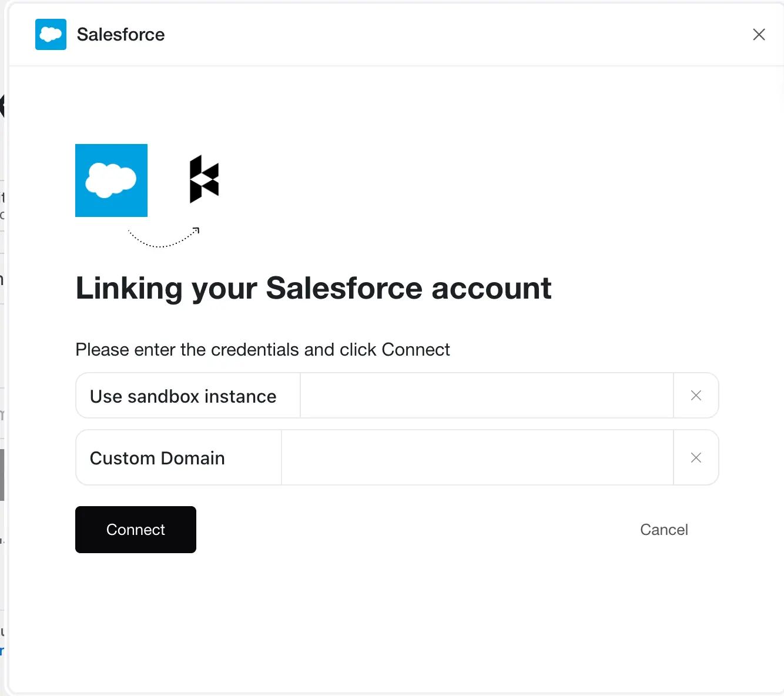Clear the Use sandbox instance field
The width and height of the screenshot is (784, 696).
pos(696,396)
